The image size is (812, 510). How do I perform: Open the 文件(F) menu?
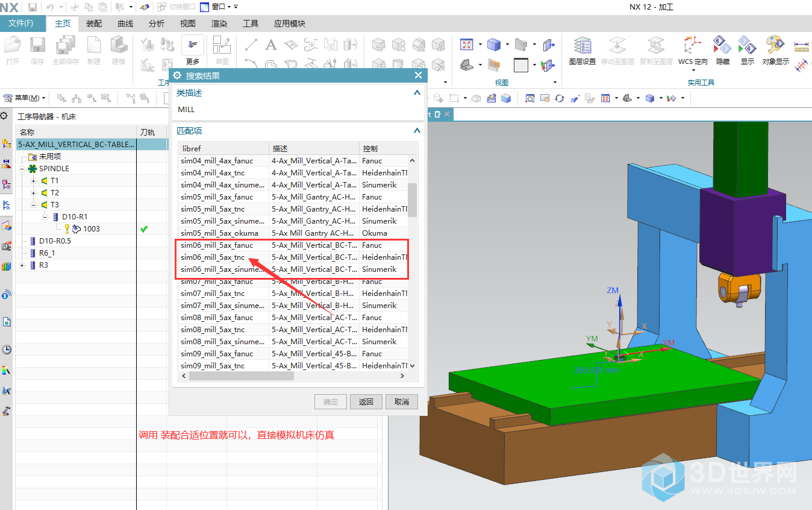point(24,24)
